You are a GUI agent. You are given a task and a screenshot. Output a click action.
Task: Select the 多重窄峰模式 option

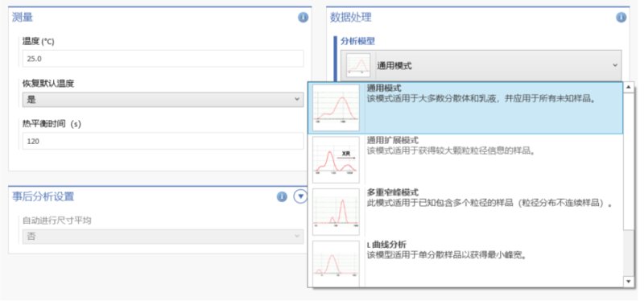465,212
